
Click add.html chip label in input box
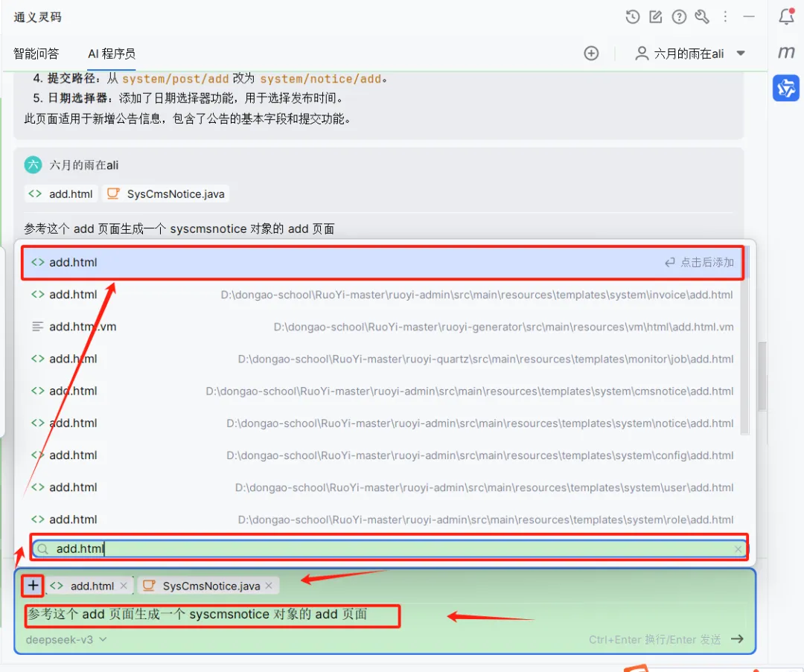[92, 586]
